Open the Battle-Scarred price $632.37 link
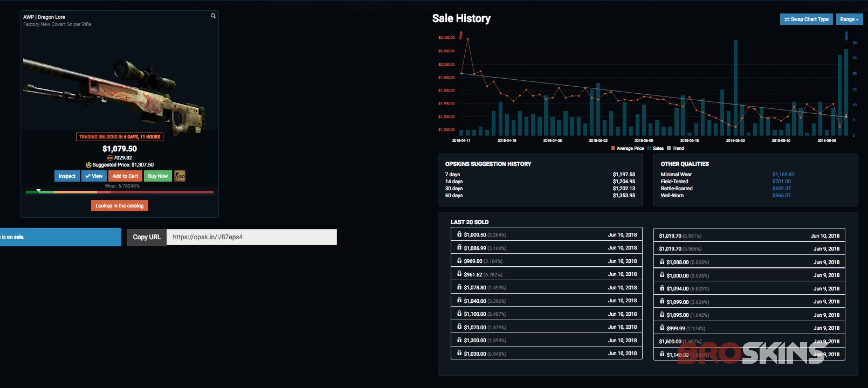Screen dimensions: 868x388 (781, 189)
